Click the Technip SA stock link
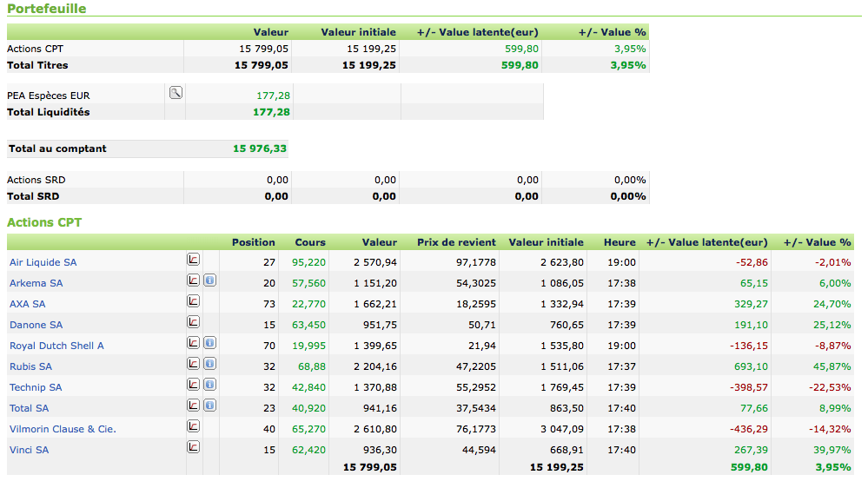Screen dimensions: 868x488 point(36,387)
